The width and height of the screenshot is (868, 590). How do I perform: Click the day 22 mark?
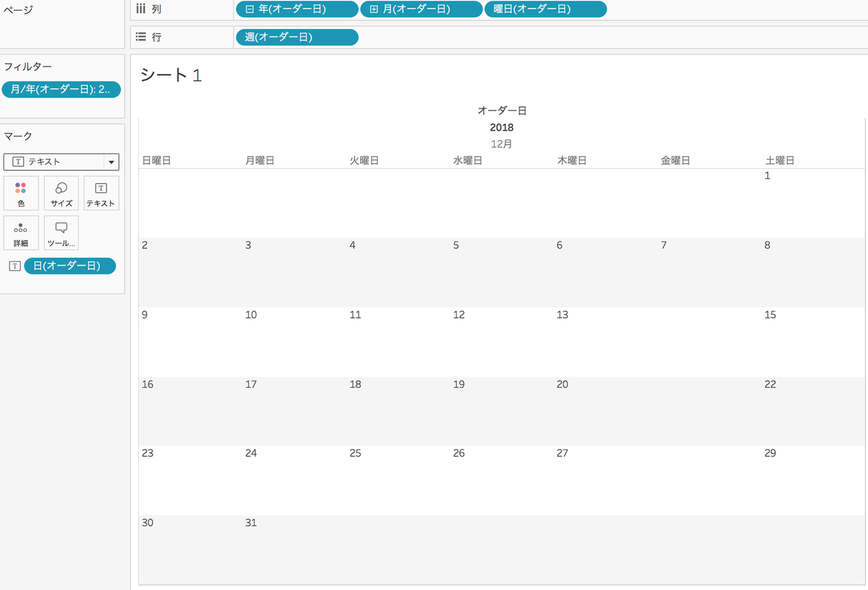[770, 385]
